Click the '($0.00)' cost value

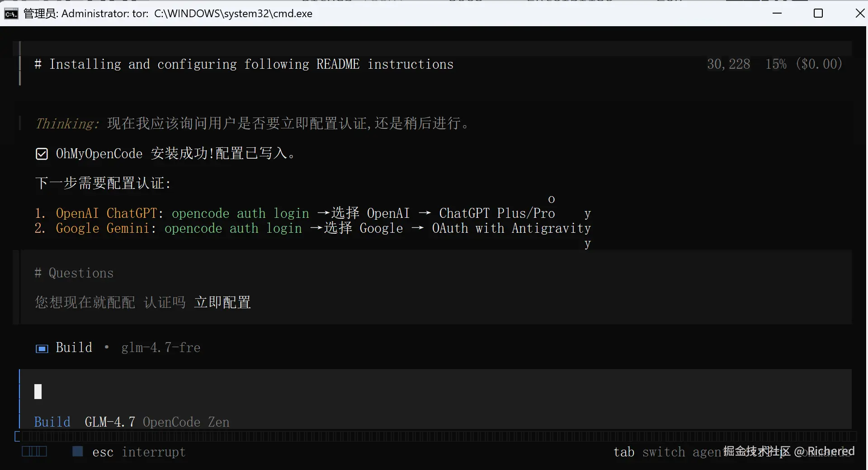[x=819, y=64]
